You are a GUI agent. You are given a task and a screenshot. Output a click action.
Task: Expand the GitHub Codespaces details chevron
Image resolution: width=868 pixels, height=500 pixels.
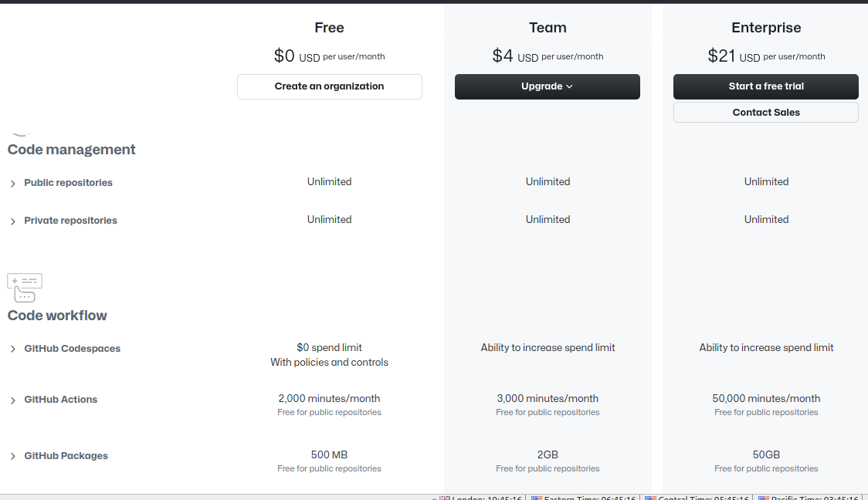(12, 349)
